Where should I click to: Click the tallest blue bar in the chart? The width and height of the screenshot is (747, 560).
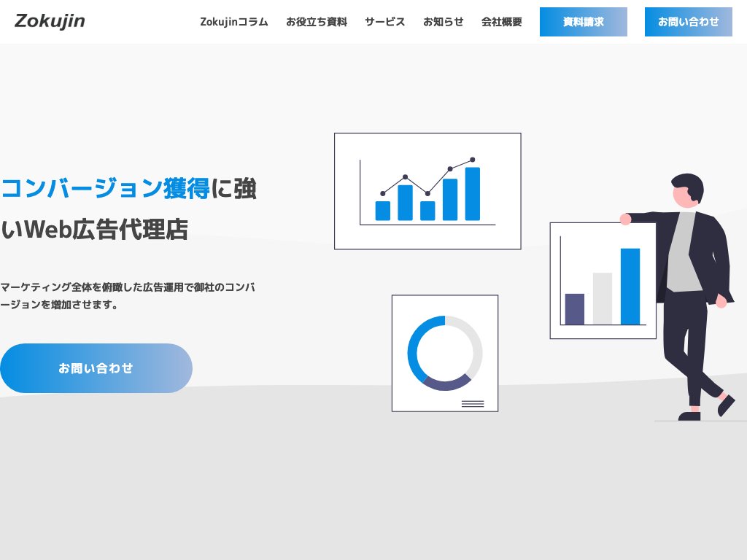tap(473, 193)
